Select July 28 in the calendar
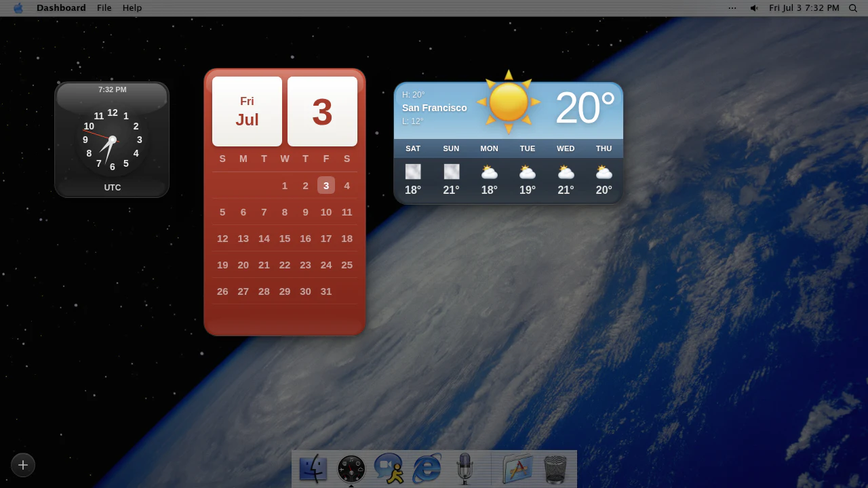Image resolution: width=868 pixels, height=488 pixels. (x=264, y=291)
